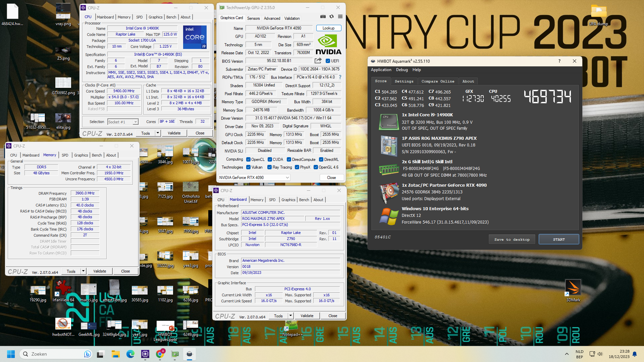This screenshot has width=644, height=362.
Task: Toggle DirectML checkbox
Action: coord(321,160)
